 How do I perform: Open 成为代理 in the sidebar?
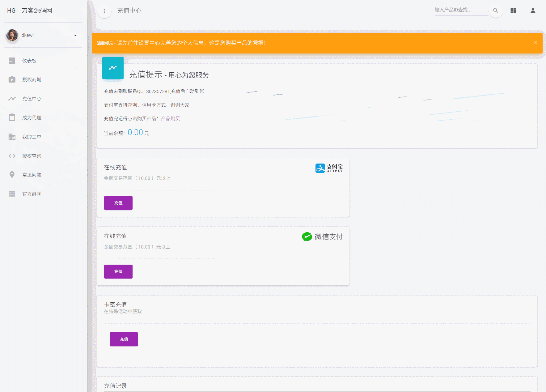point(32,117)
